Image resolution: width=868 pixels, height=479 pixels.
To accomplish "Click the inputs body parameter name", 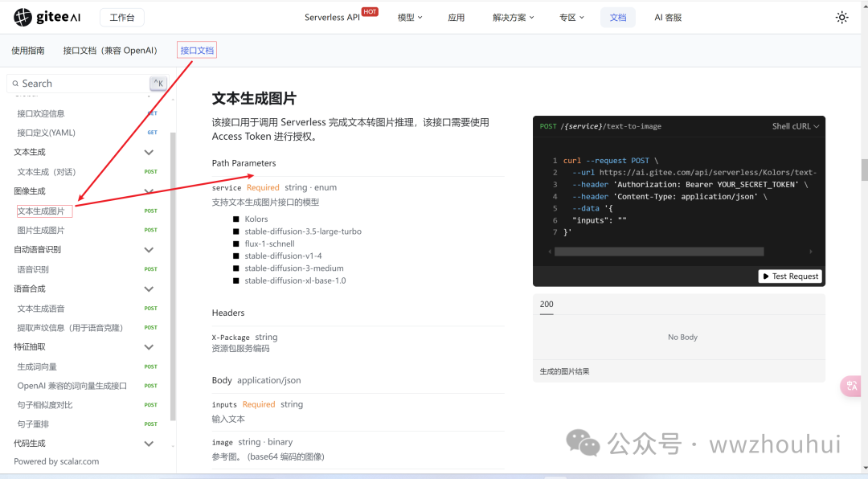I will 224,405.
